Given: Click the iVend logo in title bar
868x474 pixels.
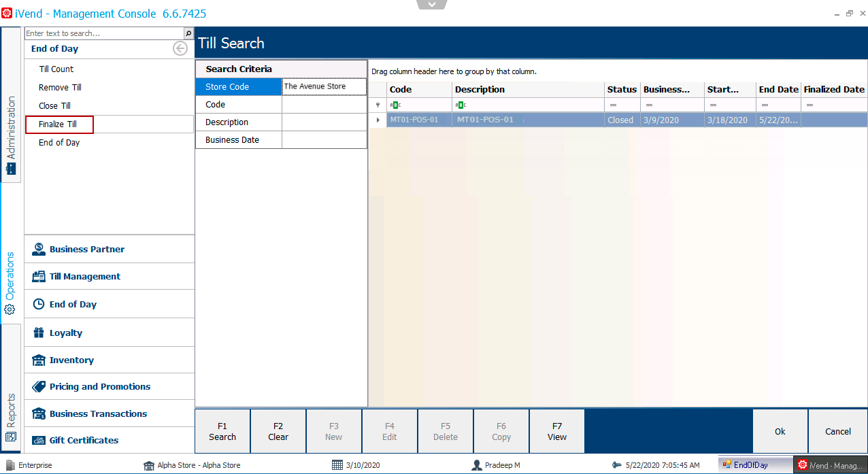Looking at the screenshot, I should (x=7, y=13).
